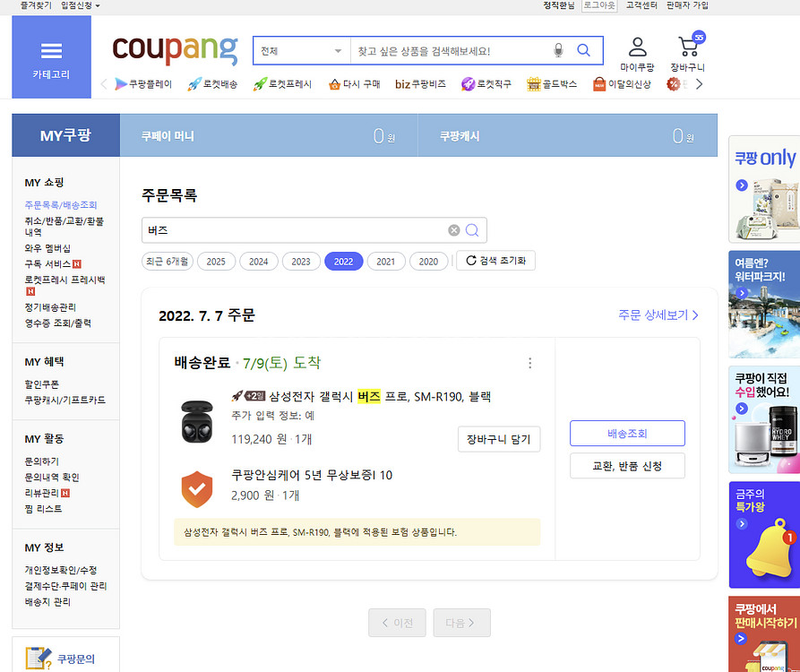
Task: Click the Coupang logo
Action: click(175, 49)
